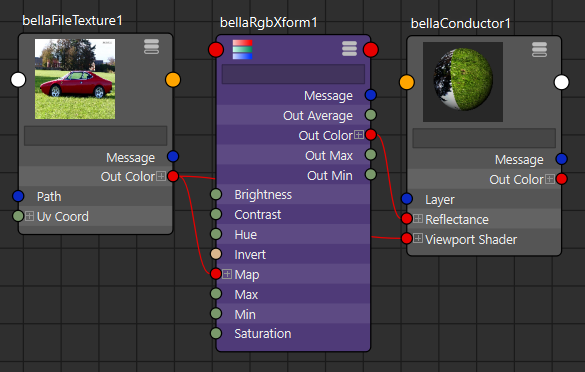The width and height of the screenshot is (585, 372).
Task: Expand the Viewport Shader attribute
Action: [x=418, y=238]
